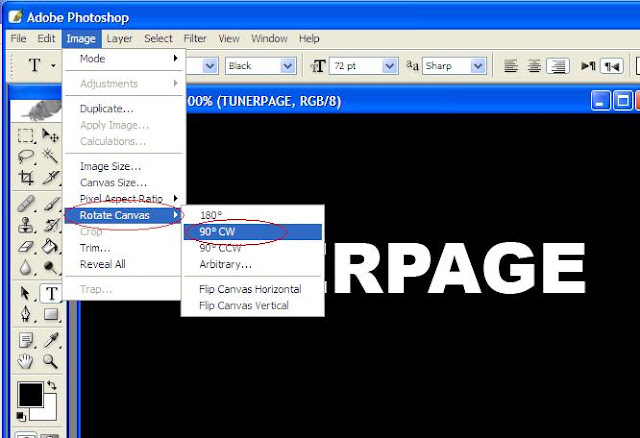Expand the Pixel Aspect Ratio submenu
This screenshot has width=640, height=438.
[x=124, y=198]
